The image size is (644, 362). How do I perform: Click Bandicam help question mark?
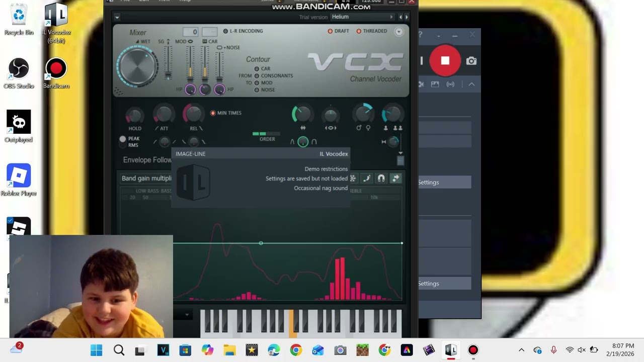click(x=421, y=35)
